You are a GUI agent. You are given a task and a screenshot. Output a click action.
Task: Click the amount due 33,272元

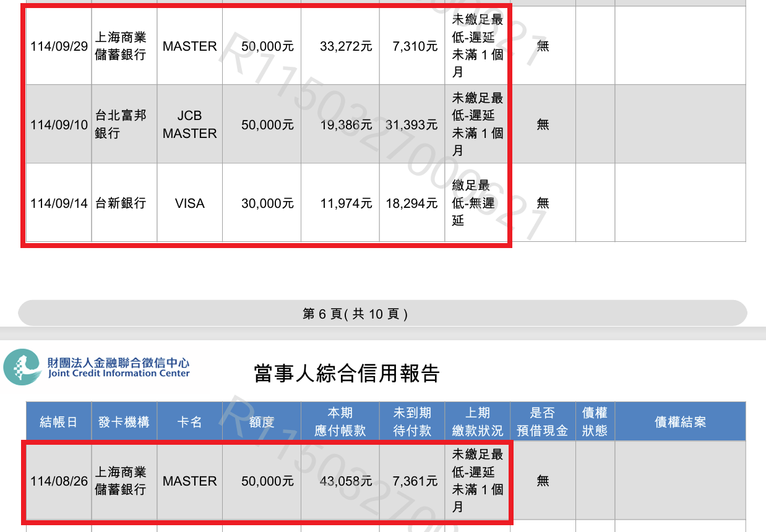coord(346,46)
